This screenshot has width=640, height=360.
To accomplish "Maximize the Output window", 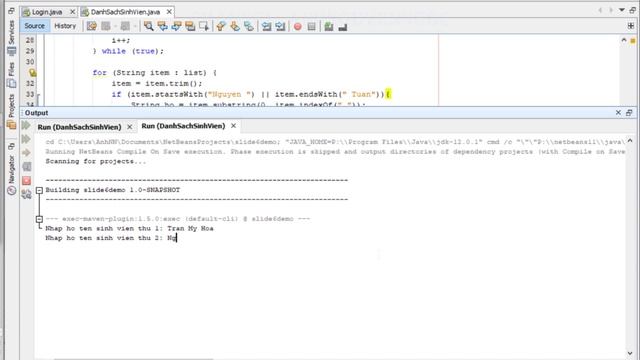I will click(629, 113).
